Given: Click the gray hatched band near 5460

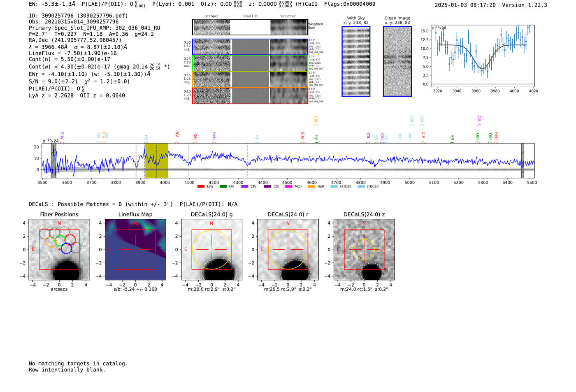Looking at the screenshot, I should pos(523,160).
